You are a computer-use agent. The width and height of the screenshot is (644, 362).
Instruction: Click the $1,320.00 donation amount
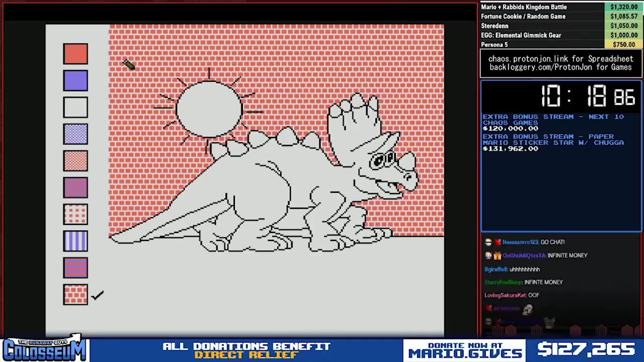pyautogui.click(x=624, y=7)
